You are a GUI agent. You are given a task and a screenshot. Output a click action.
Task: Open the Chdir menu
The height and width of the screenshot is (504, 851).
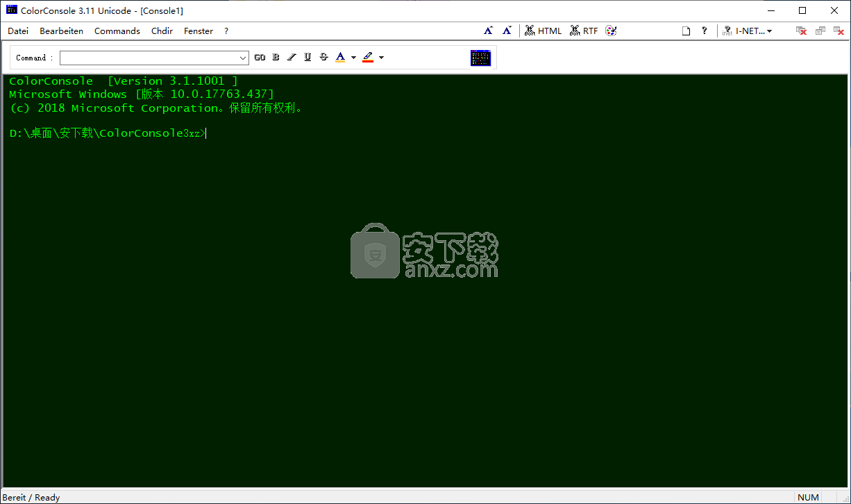click(162, 31)
